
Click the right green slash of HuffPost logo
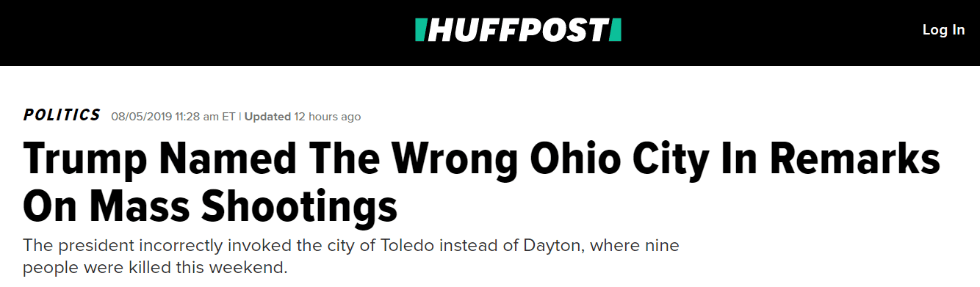tap(615, 30)
